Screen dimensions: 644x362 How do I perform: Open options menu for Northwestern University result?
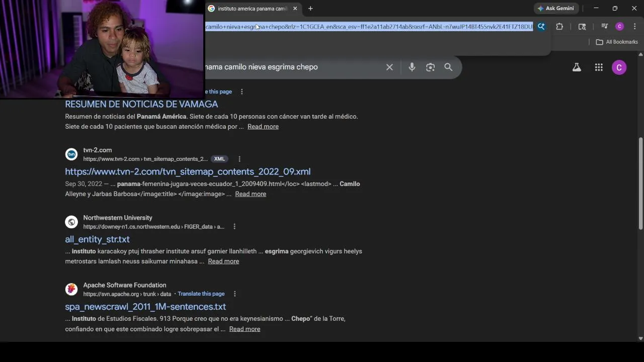234,227
